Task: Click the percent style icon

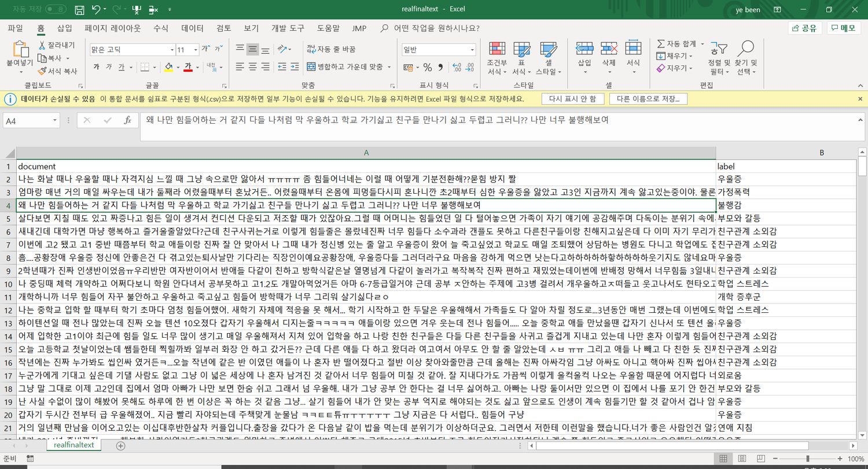Action: coord(428,67)
